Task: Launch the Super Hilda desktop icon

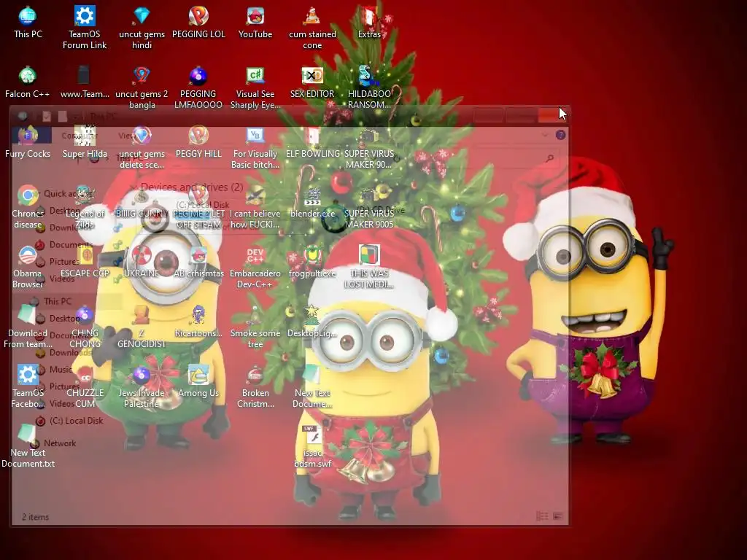Action: coord(85,142)
